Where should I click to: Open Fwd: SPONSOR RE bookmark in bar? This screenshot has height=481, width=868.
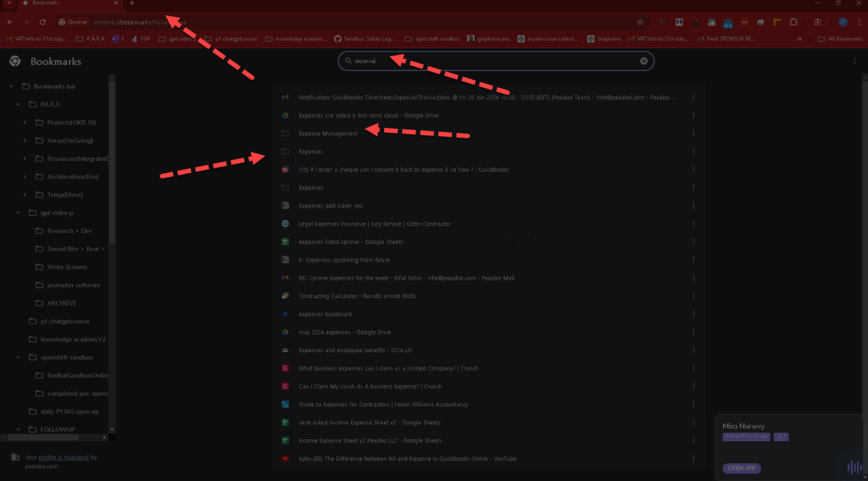click(x=726, y=39)
